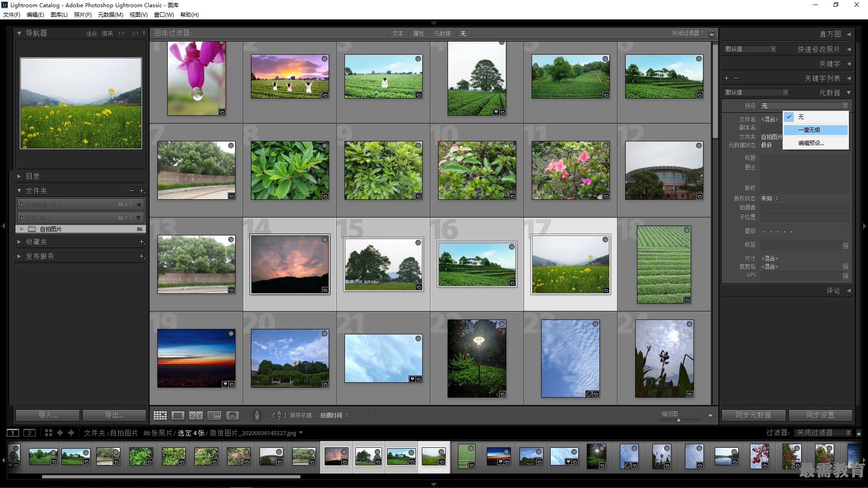Image resolution: width=868 pixels, height=488 pixels.
Task: Click the 标题 metadata input field
Action: [804, 158]
